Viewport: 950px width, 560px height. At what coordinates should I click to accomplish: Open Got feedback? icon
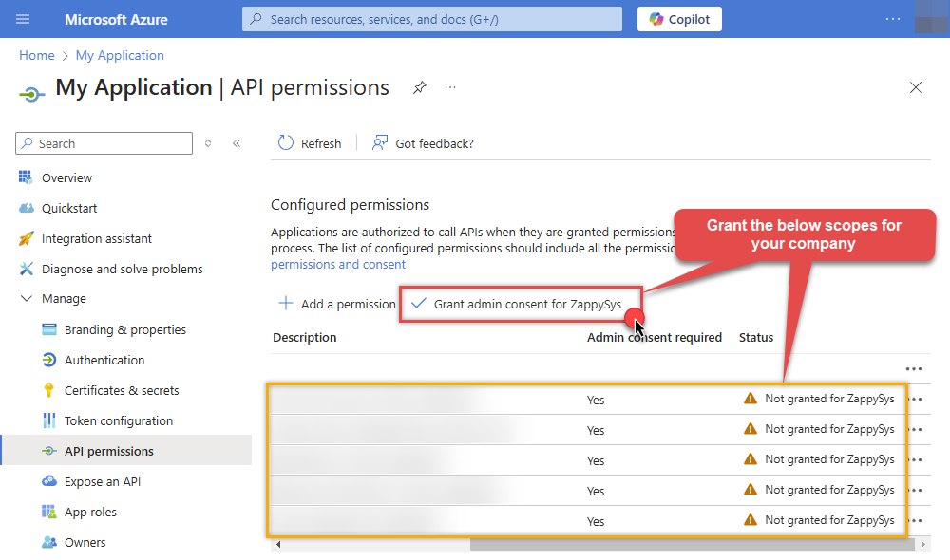(x=380, y=143)
